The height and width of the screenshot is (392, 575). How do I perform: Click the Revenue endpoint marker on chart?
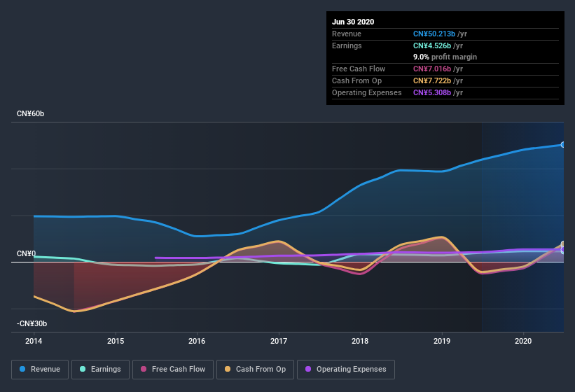563,145
